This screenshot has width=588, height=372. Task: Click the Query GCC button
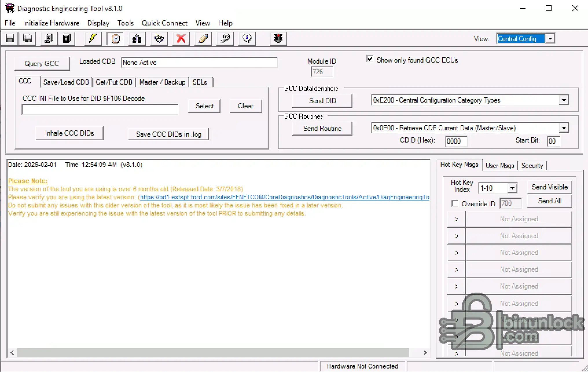click(x=42, y=64)
